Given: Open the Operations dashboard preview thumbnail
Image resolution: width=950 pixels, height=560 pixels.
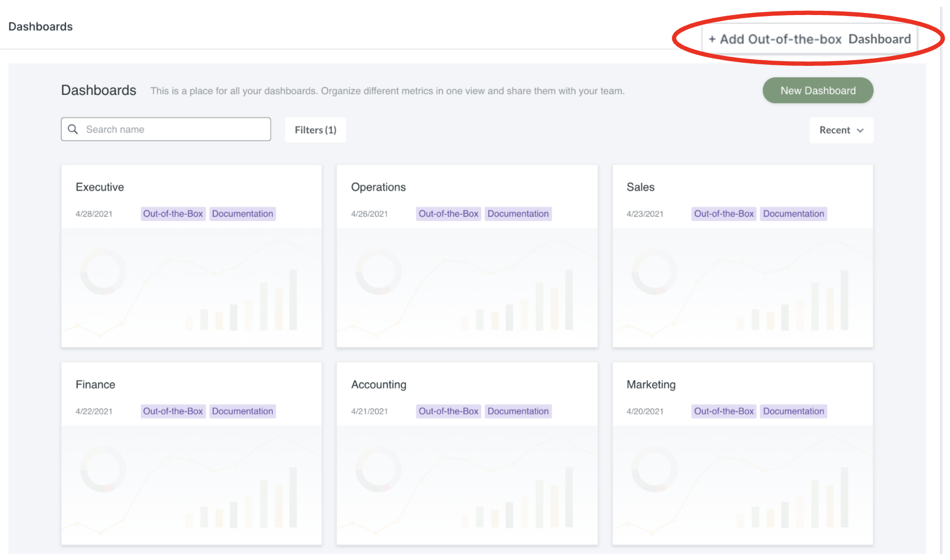Looking at the screenshot, I should pos(467,288).
